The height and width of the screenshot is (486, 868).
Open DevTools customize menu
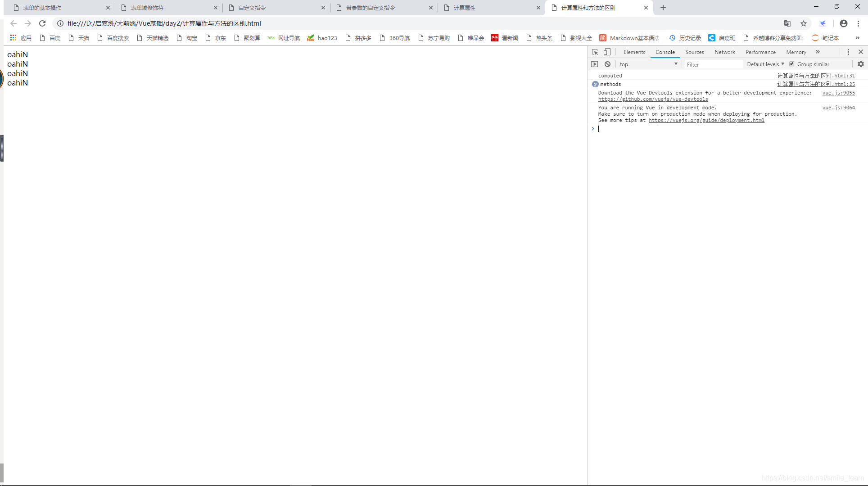pos(849,52)
